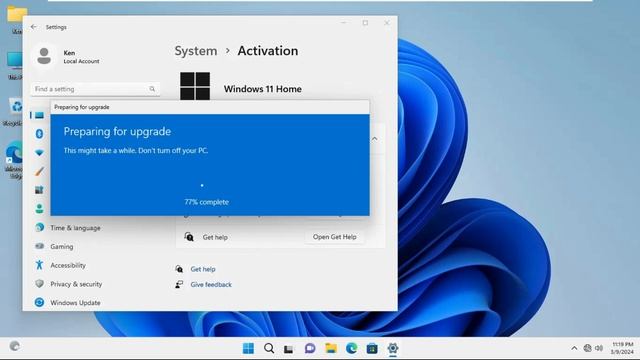The width and height of the screenshot is (640, 360).
Task: Open the clock showing 11:19 PM
Action: pyautogui.click(x=622, y=348)
